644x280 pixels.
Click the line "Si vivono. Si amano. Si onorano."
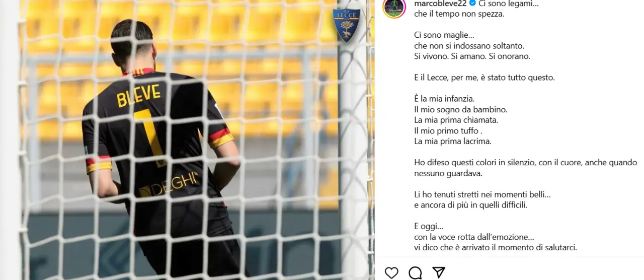pyautogui.click(x=472, y=56)
